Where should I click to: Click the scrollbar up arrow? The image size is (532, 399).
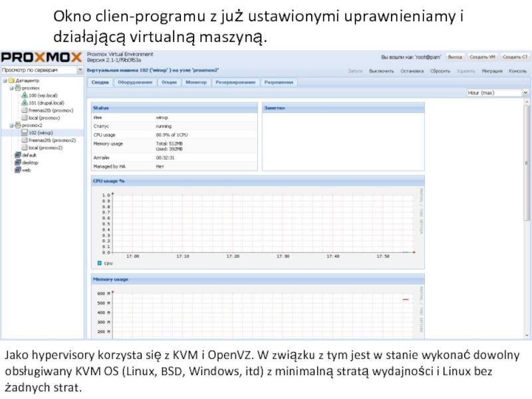(527, 102)
